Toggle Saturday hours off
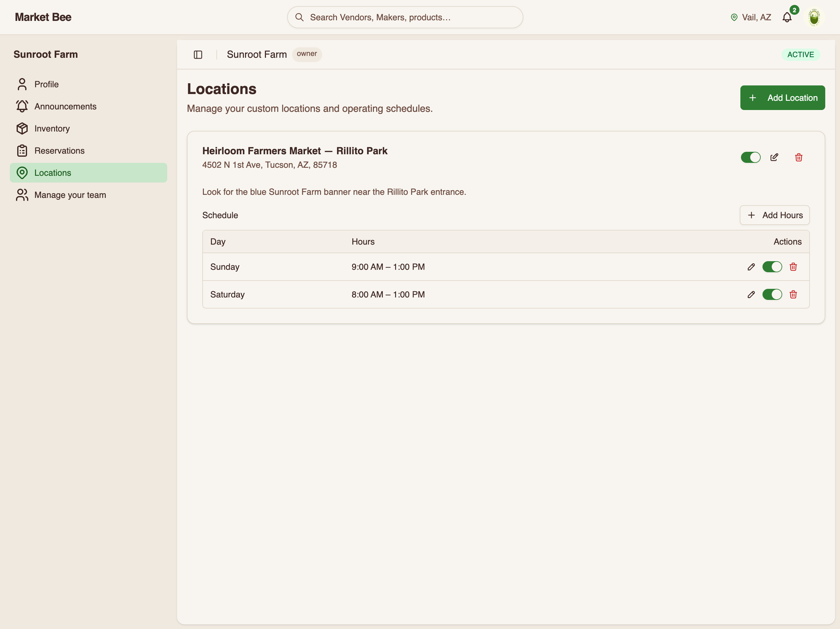 pos(772,295)
